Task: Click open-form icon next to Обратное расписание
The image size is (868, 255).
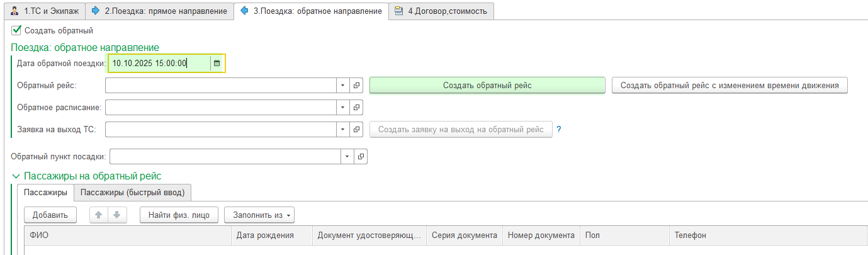Action: click(357, 108)
